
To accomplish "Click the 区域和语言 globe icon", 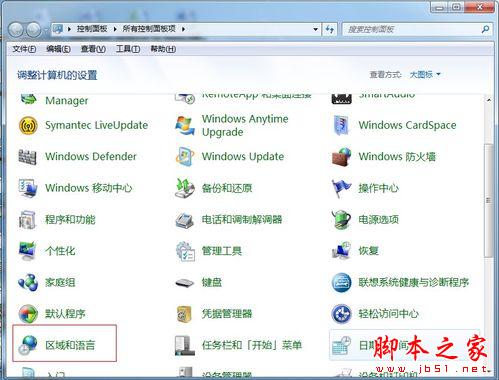I will pyautogui.click(x=28, y=345).
